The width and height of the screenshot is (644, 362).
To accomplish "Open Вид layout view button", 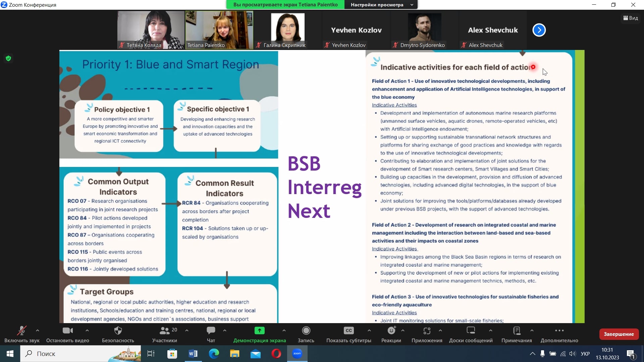I will coord(631,18).
